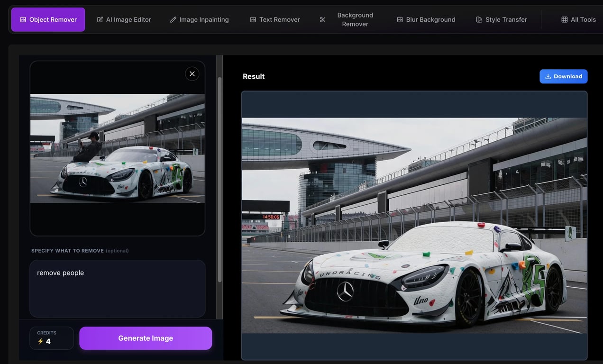Viewport: 603px width, 364px height.
Task: Click the lightning bolt credits icon
Action: tap(40, 341)
